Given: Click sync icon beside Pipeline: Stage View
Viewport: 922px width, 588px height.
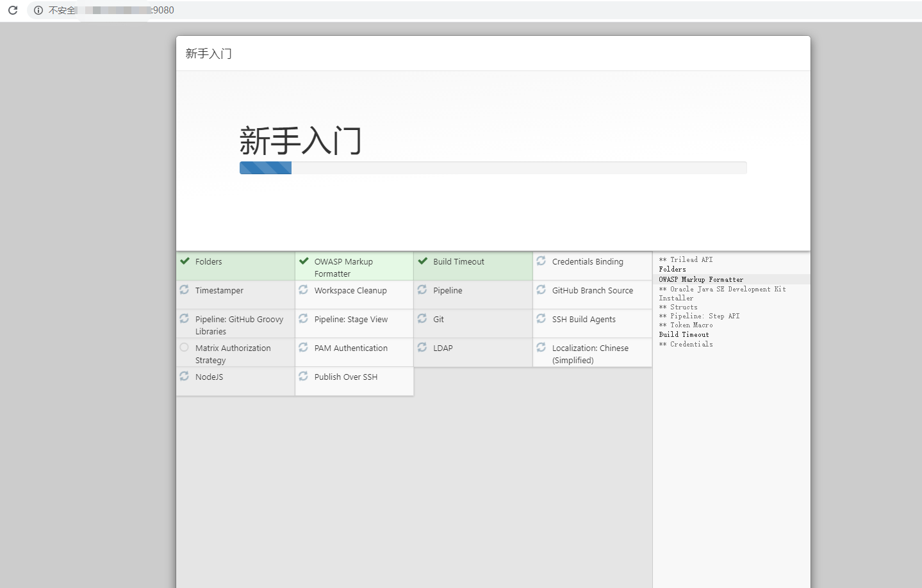Looking at the screenshot, I should [x=304, y=318].
